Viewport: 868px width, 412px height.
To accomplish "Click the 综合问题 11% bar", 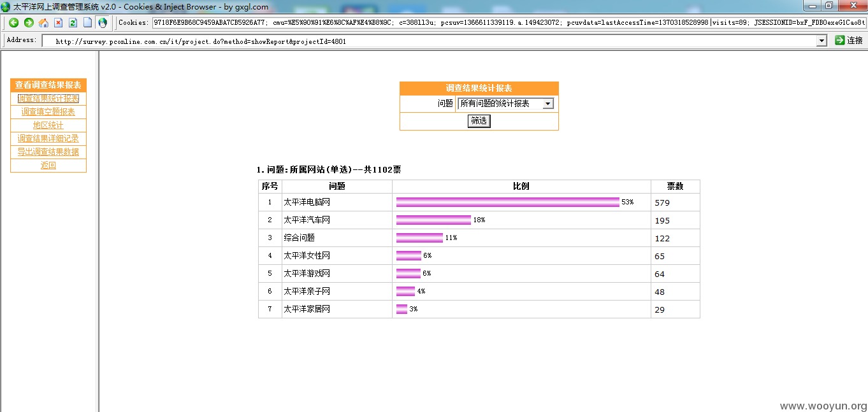I will [x=419, y=238].
